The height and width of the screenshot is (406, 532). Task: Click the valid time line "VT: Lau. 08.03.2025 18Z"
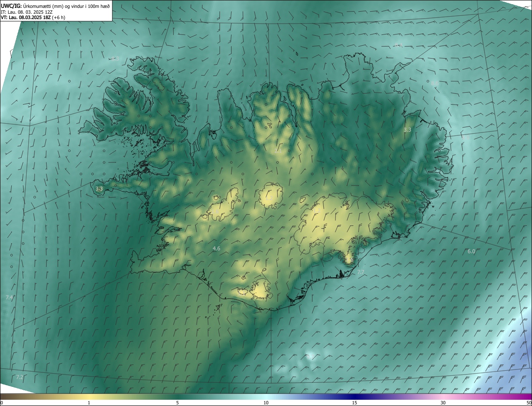pos(26,17)
